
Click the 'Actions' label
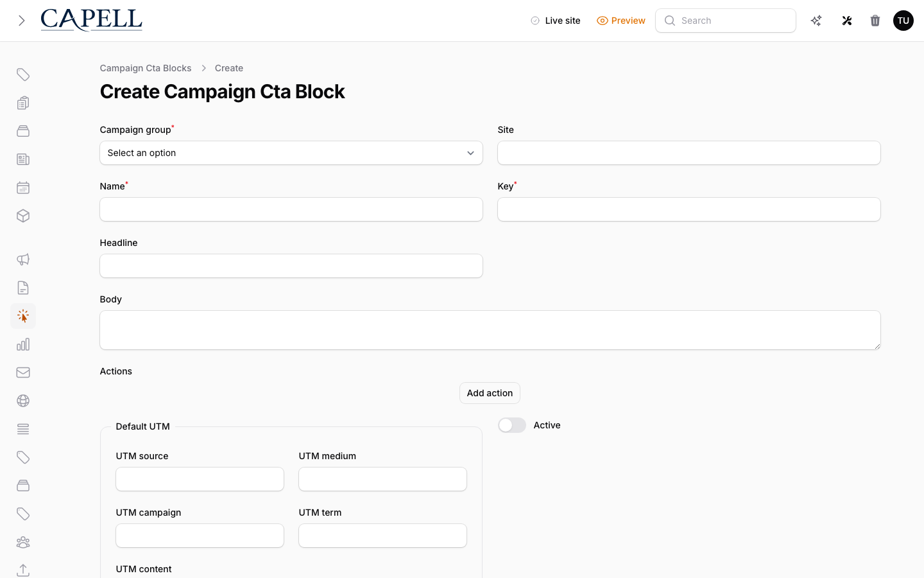coord(116,371)
